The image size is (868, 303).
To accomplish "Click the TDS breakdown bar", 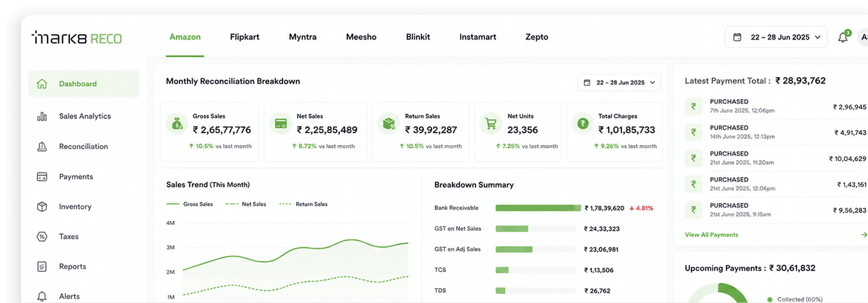I will click(536, 291).
